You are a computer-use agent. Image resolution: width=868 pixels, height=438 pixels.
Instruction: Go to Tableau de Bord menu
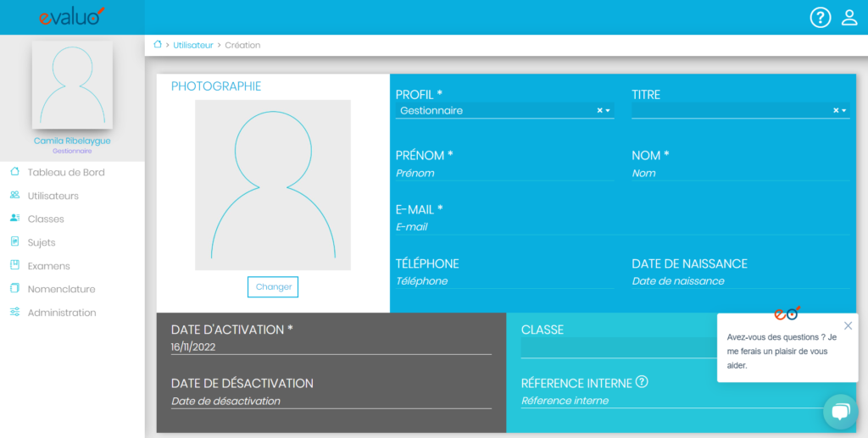[65, 173]
